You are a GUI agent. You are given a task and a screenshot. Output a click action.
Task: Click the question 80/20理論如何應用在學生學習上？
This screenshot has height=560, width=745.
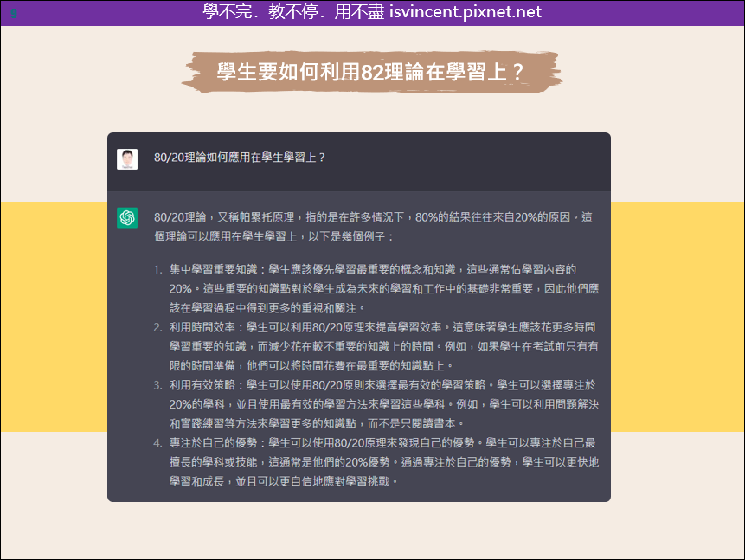(240, 158)
